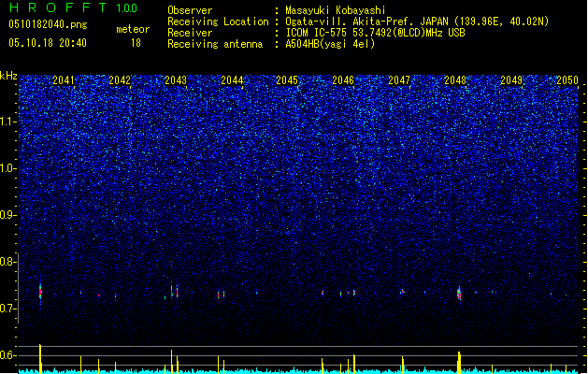
Task: Select the ICOM IC-575 53.7492 MHz USB text
Action: tap(376, 33)
